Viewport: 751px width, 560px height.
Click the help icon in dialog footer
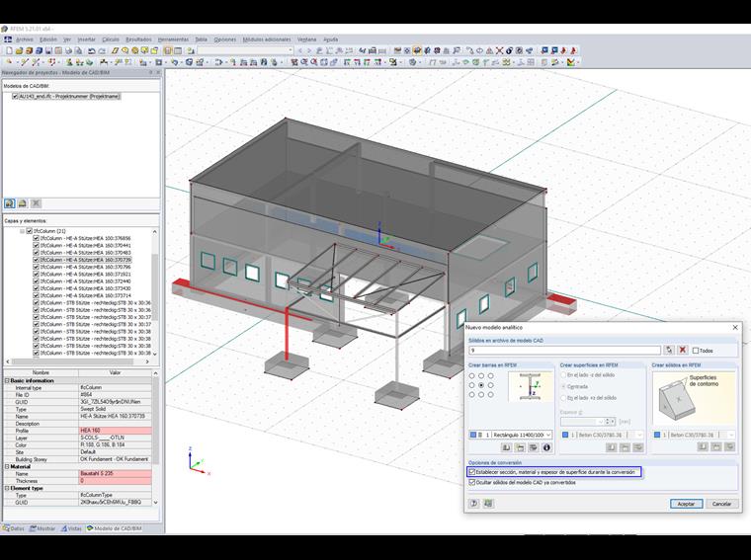[x=474, y=503]
